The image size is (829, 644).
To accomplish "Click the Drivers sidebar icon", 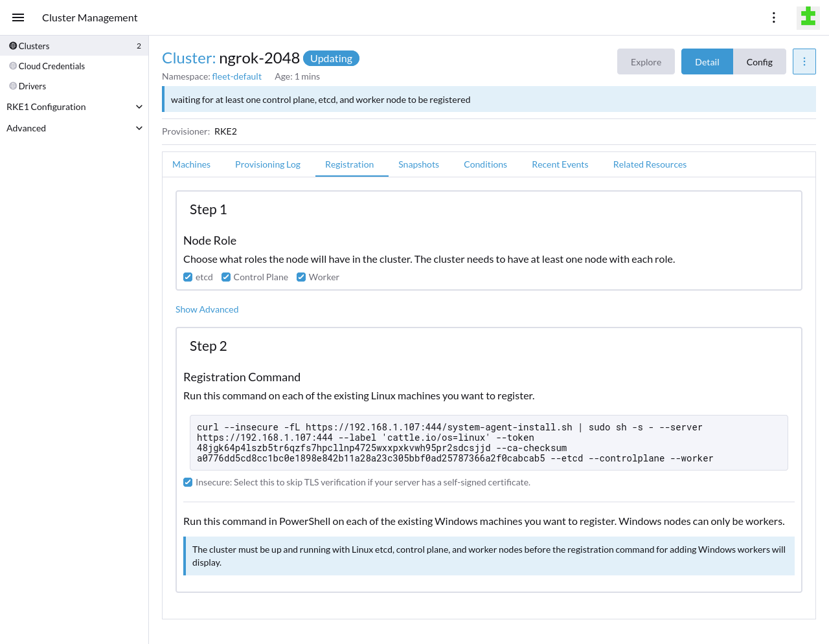I will (x=12, y=85).
